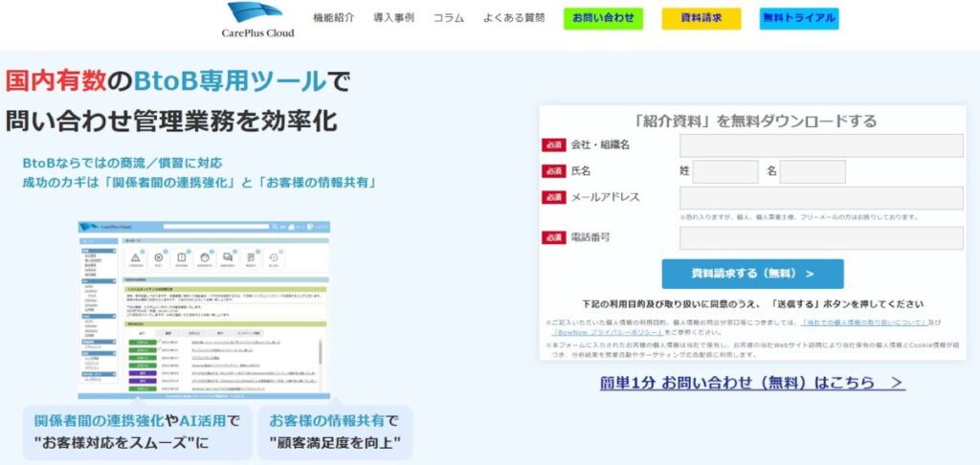Click warning triangle icon in product screenshot

[135, 256]
